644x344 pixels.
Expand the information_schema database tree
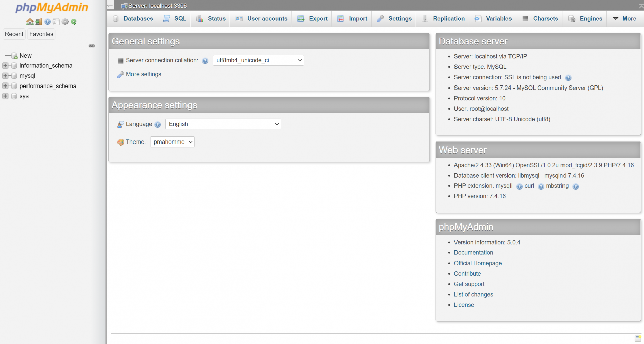pyautogui.click(x=5, y=66)
